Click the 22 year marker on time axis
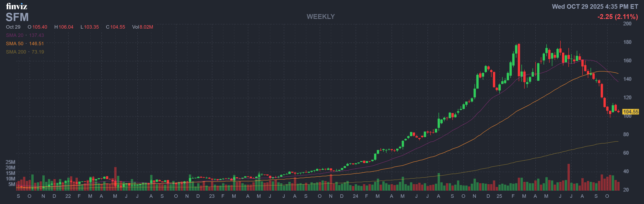Screen dimensions: 644x204 coord(68,196)
